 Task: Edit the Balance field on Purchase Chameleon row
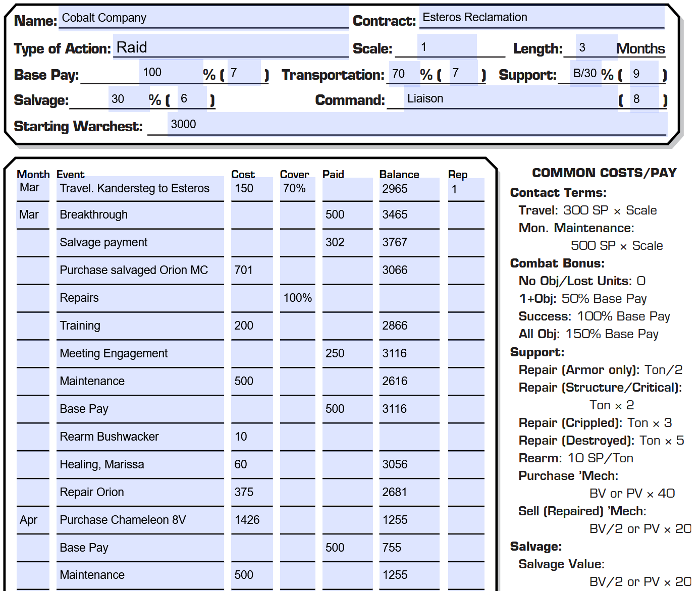click(x=409, y=520)
